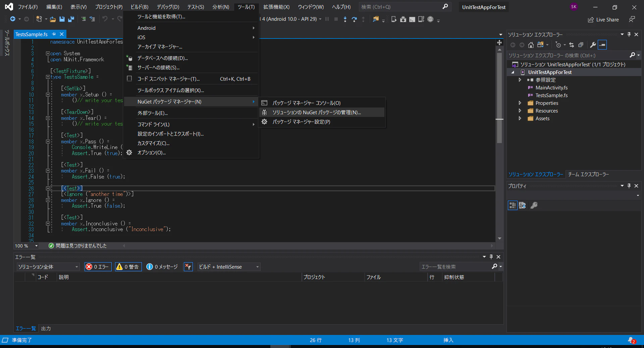
Task: Toggle the 0 Errors filter button
Action: pyautogui.click(x=98, y=267)
